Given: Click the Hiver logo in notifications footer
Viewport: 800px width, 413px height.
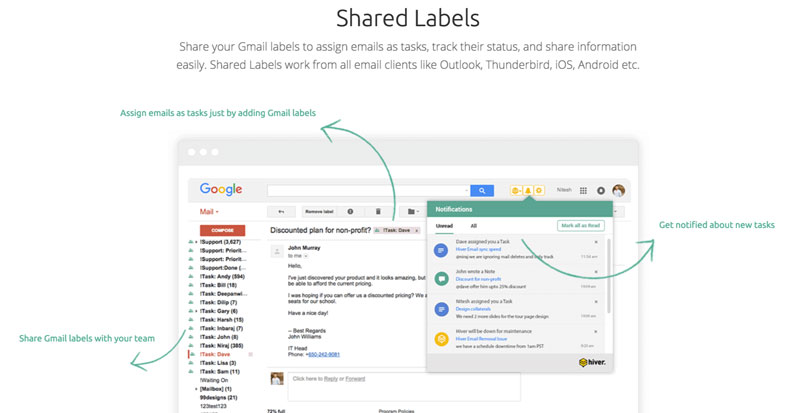Looking at the screenshot, I should pyautogui.click(x=592, y=362).
